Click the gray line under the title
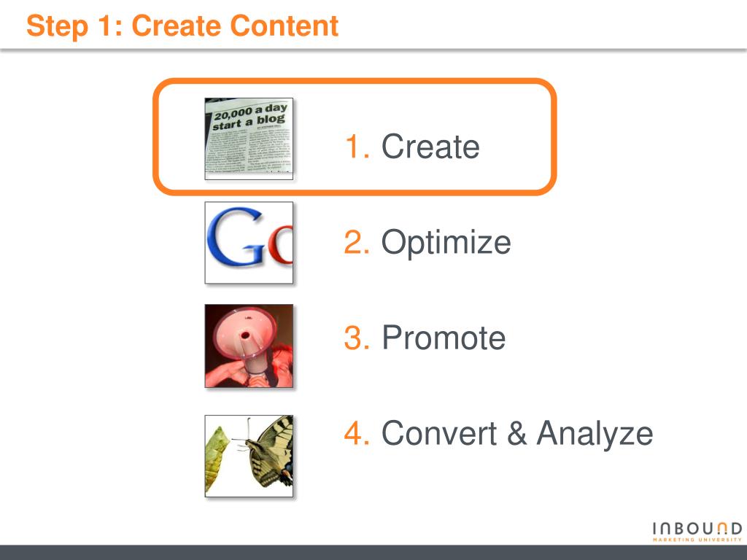The image size is (747, 560). (x=373, y=50)
